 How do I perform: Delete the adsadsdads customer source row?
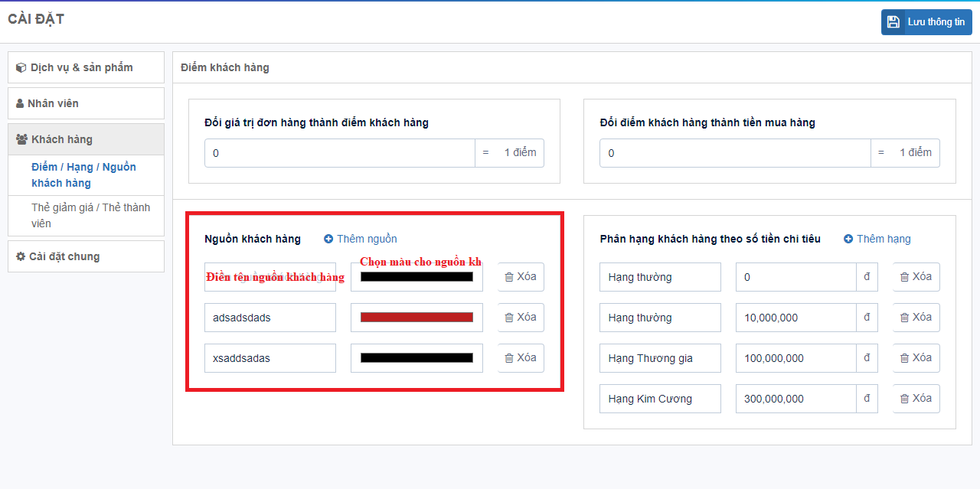pyautogui.click(x=521, y=318)
